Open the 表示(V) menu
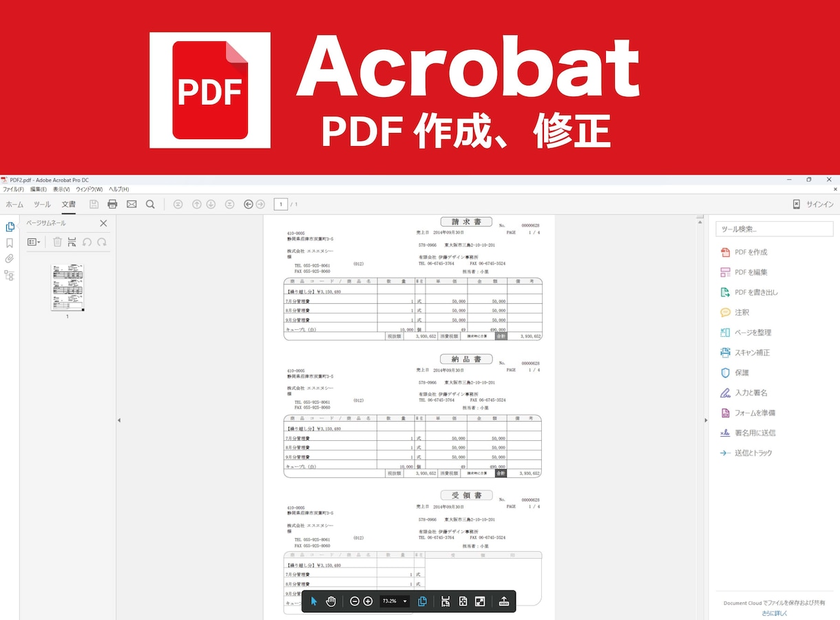 [x=62, y=189]
